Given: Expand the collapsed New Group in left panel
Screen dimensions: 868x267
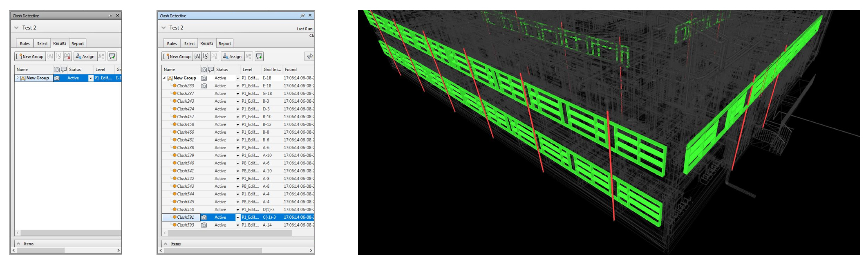Looking at the screenshot, I should [x=17, y=78].
